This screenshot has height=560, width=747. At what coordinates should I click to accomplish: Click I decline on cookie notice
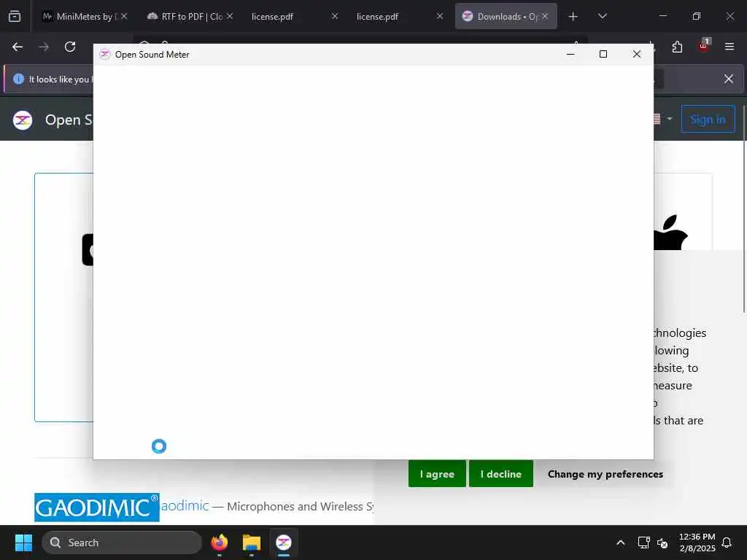[x=500, y=474]
